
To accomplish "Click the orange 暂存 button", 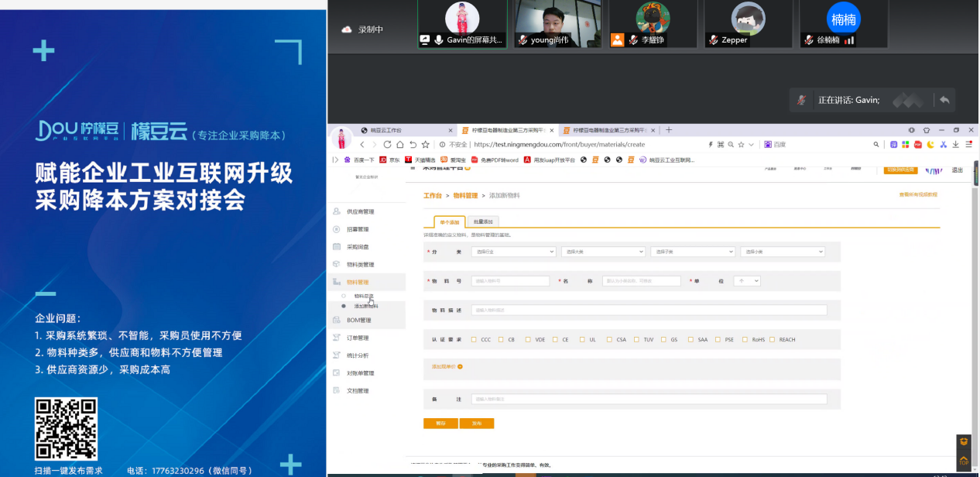I will (x=440, y=424).
